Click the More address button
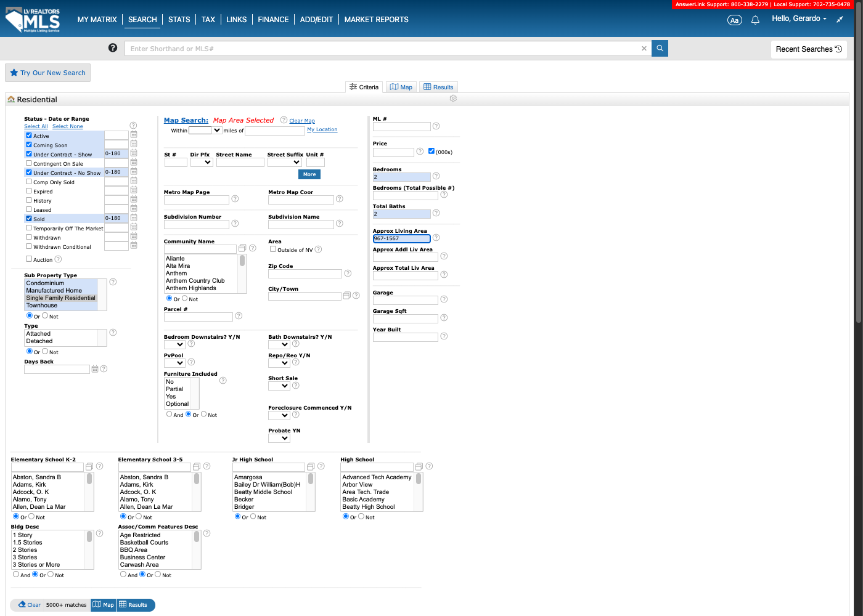This screenshot has width=863, height=616. 309,174
